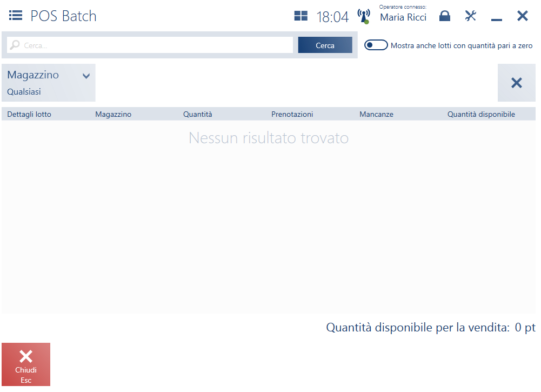Click the 18:04 clock display
Image resolution: width=541 pixels, height=392 pixels.
point(332,17)
